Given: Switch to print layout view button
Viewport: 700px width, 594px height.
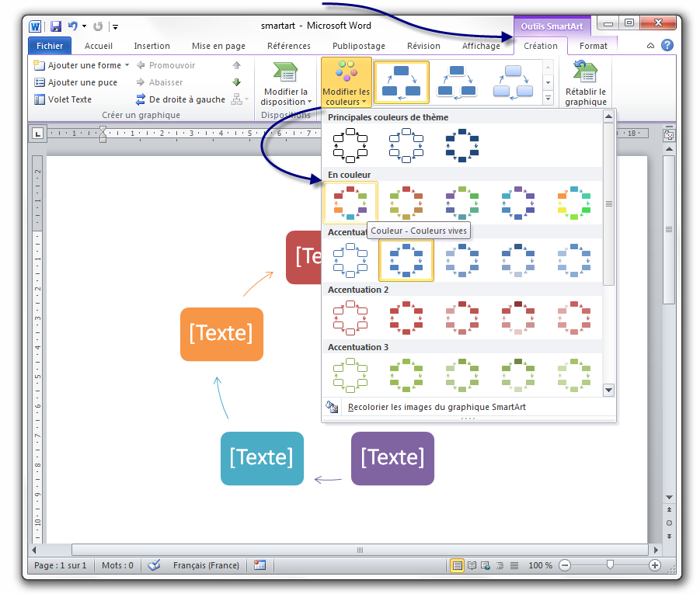Looking at the screenshot, I should (457, 565).
